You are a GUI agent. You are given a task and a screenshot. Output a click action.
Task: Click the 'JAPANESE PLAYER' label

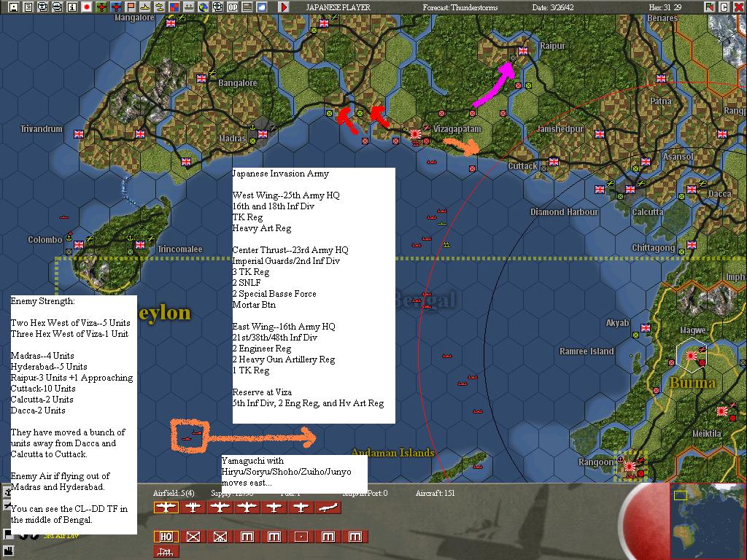click(338, 7)
